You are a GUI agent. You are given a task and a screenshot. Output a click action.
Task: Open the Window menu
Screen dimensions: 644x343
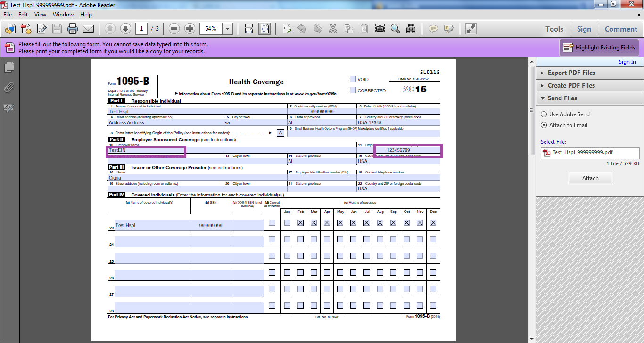coord(63,15)
